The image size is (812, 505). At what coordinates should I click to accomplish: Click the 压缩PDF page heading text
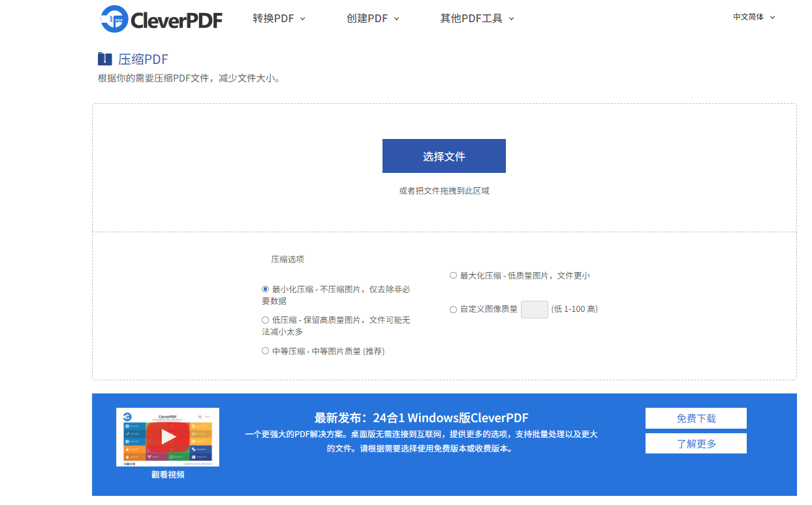point(143,59)
